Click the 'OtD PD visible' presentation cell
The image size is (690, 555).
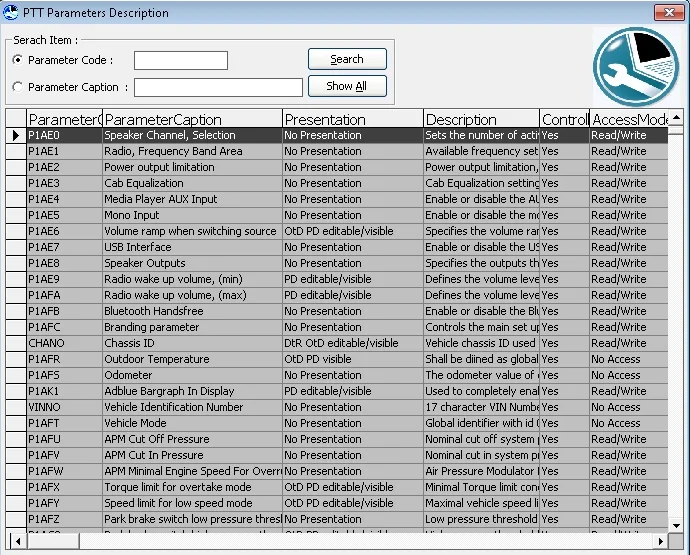[353, 359]
